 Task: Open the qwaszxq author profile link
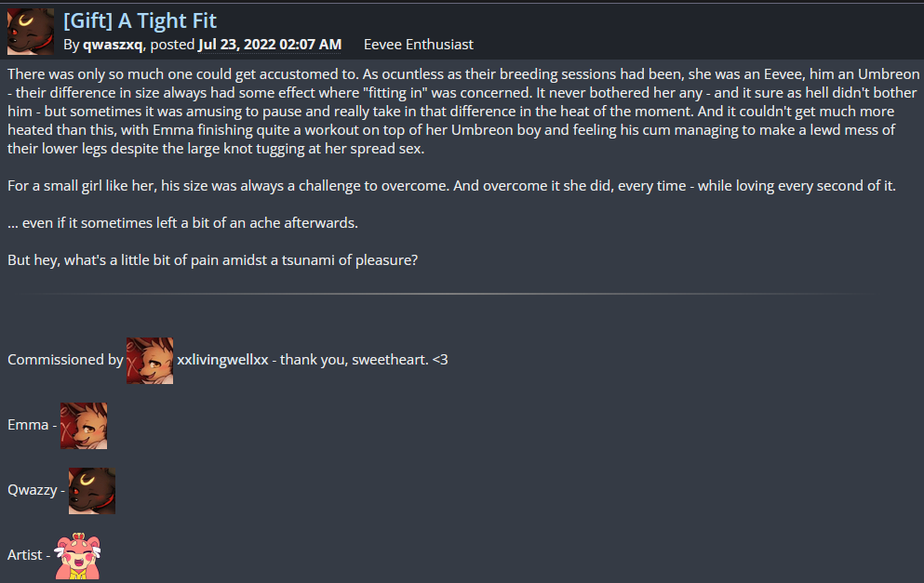tap(113, 44)
